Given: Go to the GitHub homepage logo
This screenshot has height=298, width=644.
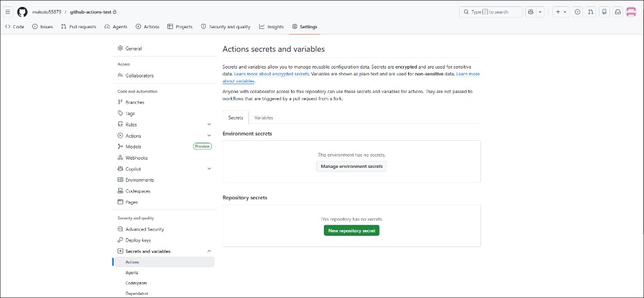Looking at the screenshot, I should tap(22, 12).
